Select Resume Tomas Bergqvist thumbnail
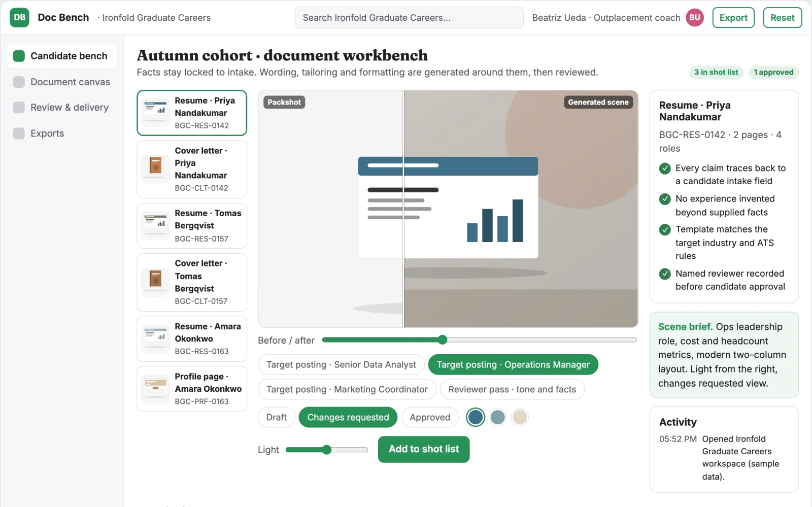The image size is (812, 507). pos(155,226)
